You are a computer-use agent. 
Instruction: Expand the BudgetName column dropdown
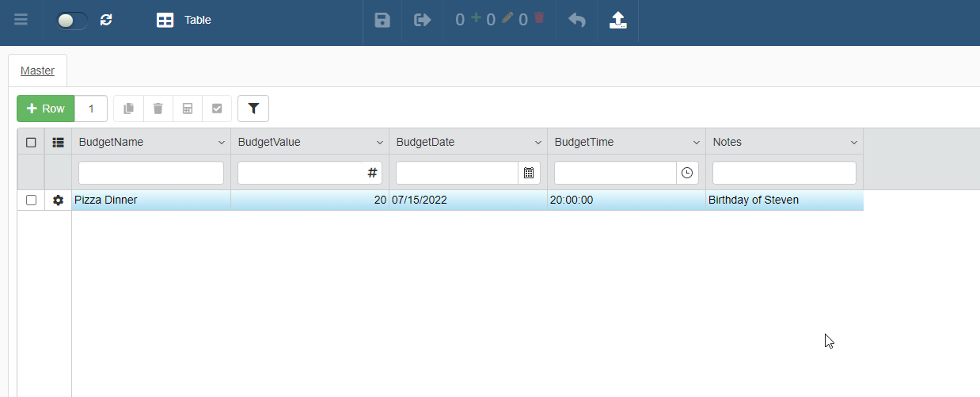click(x=221, y=143)
